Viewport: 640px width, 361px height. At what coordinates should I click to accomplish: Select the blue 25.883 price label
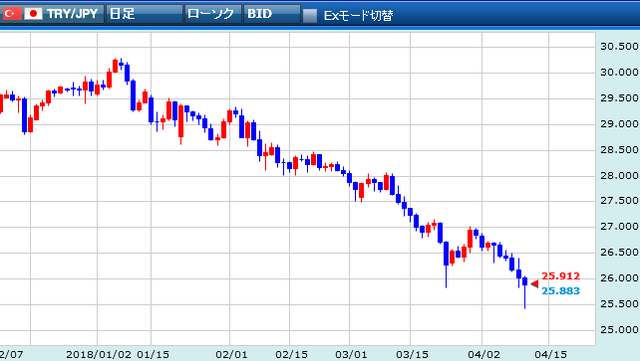(560, 291)
